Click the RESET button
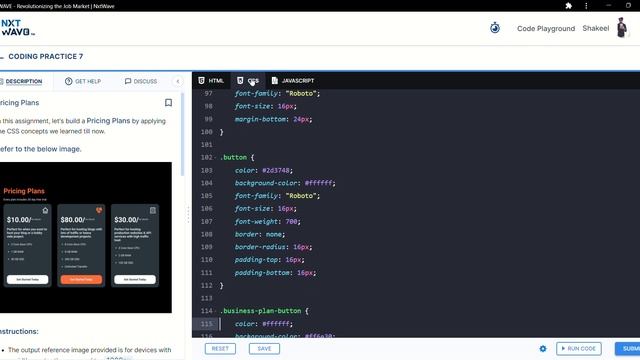640x360 pixels. pos(220,349)
